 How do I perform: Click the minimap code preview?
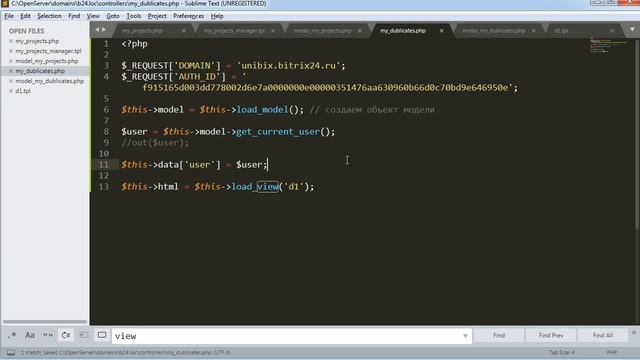[608, 45]
